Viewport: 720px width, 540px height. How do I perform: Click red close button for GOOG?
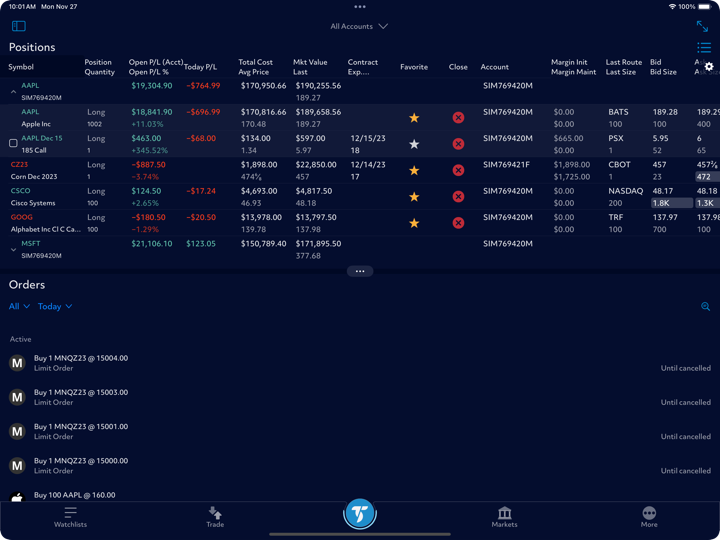[458, 223]
